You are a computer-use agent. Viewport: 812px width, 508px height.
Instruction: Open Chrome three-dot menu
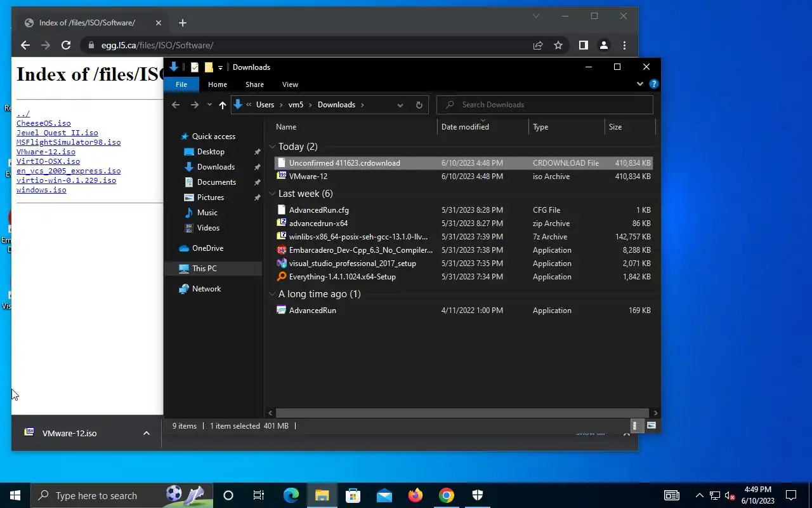pos(624,45)
